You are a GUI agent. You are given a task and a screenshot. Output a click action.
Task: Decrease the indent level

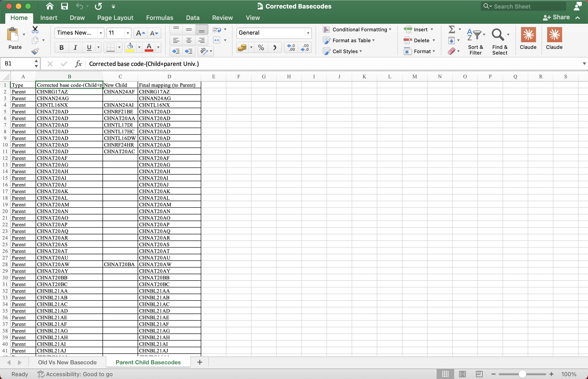point(176,51)
